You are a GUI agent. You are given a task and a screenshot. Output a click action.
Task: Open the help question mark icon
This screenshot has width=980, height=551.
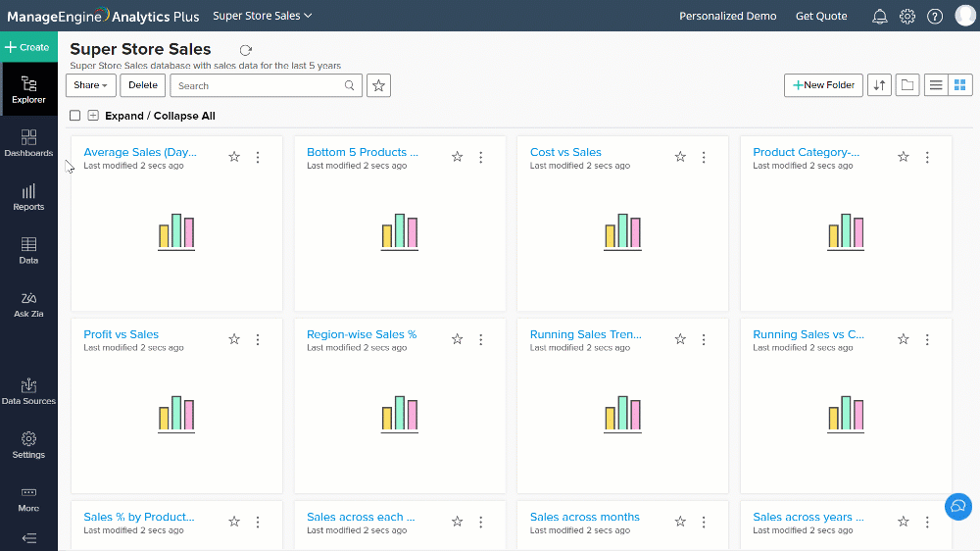coord(935,16)
